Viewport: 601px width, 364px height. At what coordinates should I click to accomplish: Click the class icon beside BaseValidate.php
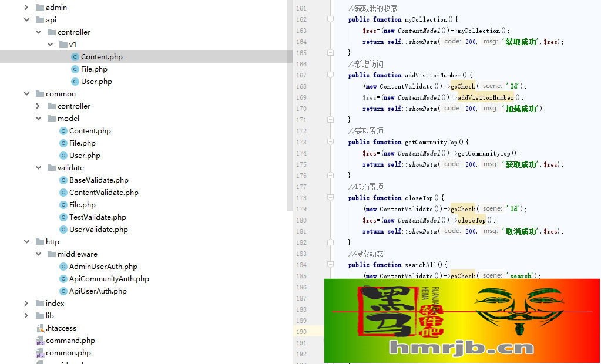[63, 180]
